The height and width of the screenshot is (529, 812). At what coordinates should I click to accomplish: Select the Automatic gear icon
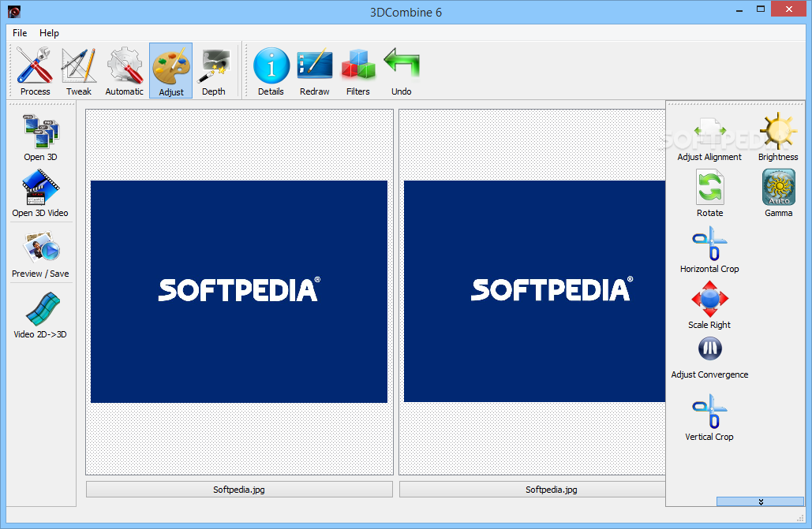125,71
